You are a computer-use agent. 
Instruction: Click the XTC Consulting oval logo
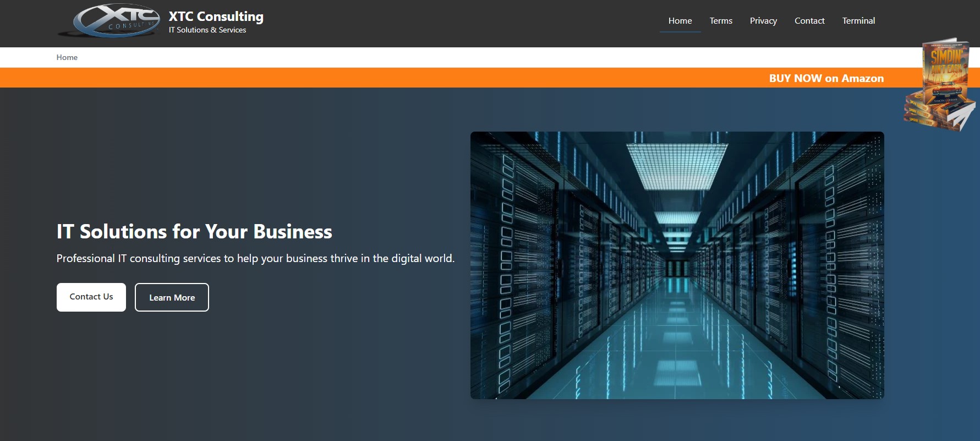116,21
